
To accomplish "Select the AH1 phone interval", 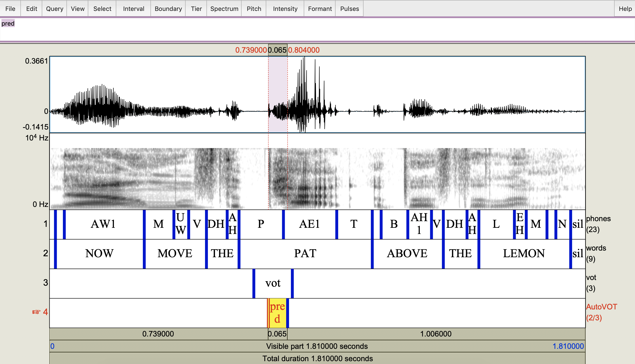I will (419, 224).
